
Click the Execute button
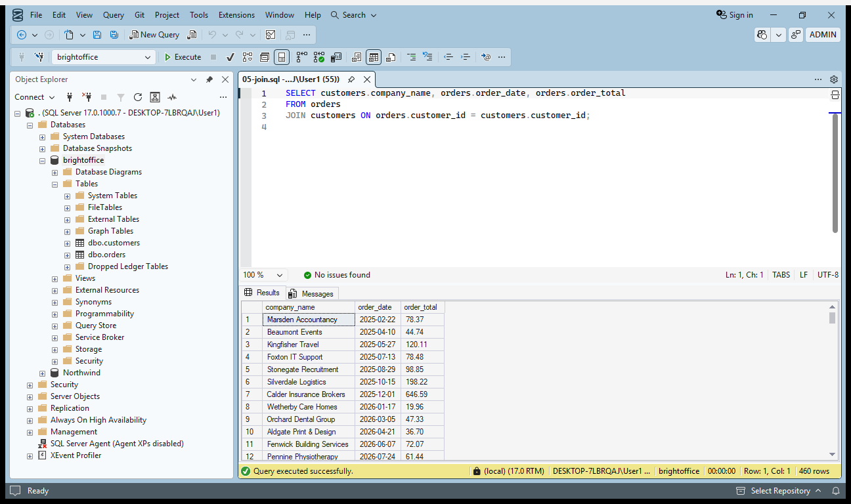pos(183,57)
